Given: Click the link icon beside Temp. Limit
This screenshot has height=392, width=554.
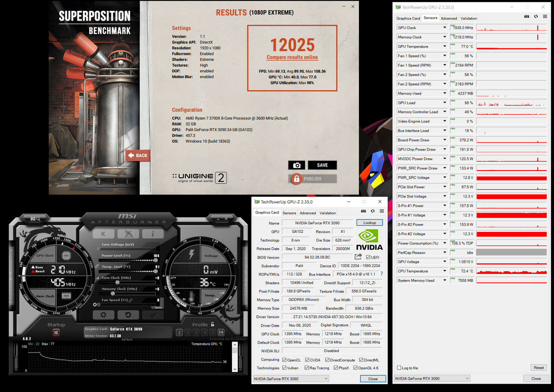Looking at the screenshot, I should tap(97, 267).
